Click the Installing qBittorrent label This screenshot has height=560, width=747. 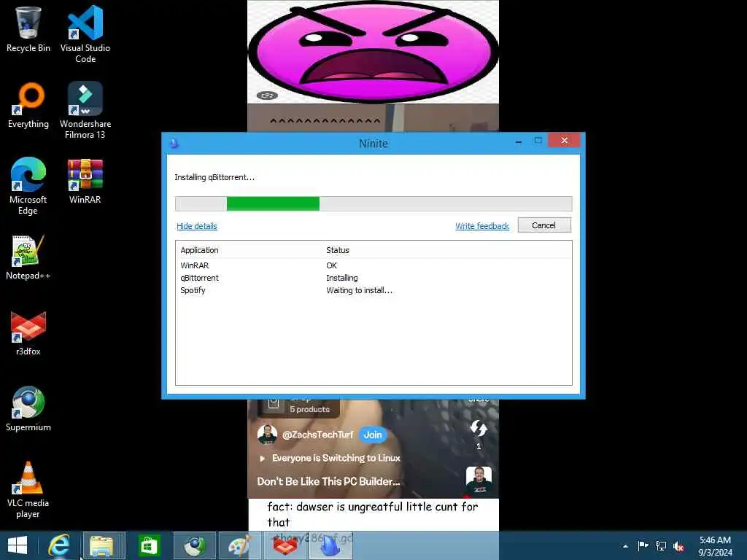[214, 177]
